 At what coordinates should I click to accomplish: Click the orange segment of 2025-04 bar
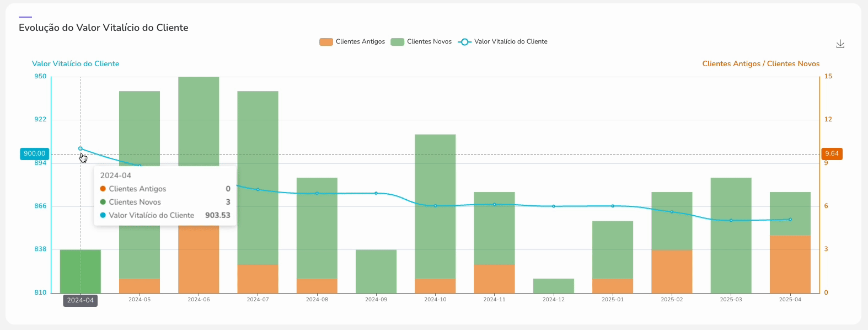(790, 264)
